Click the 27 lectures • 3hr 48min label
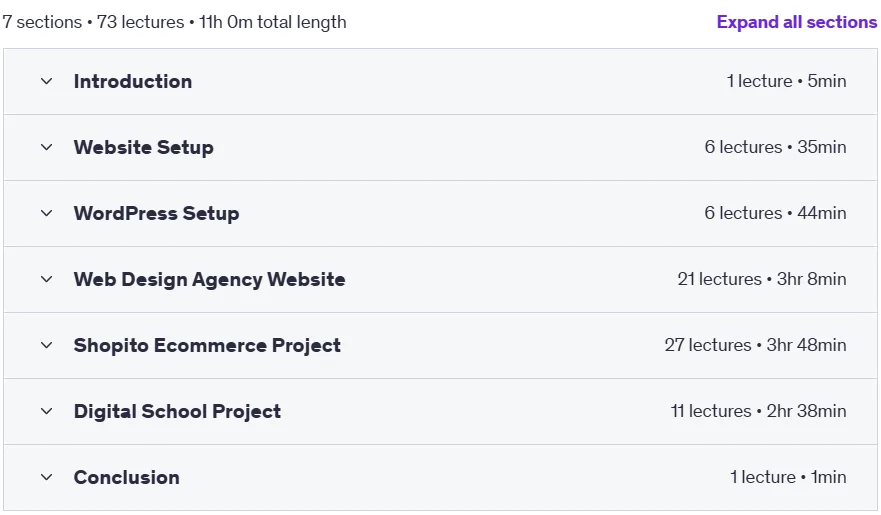Screen dimensions: 881x515 (x=755, y=345)
